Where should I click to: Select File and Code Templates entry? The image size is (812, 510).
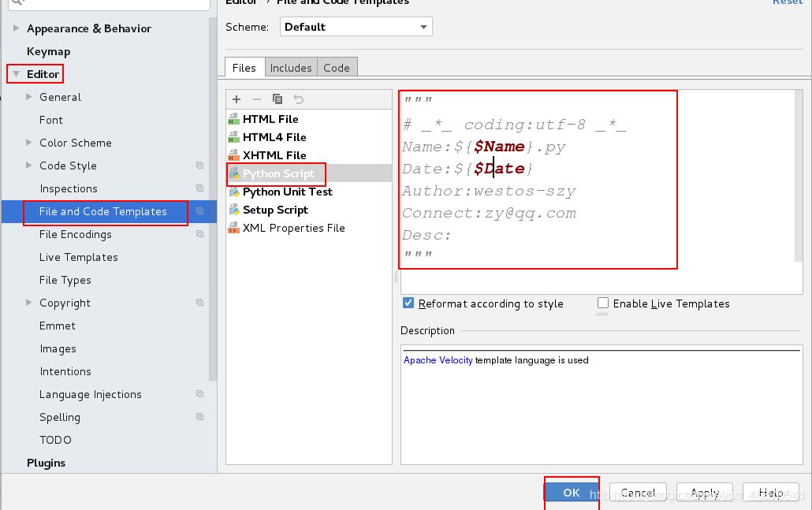tap(103, 211)
